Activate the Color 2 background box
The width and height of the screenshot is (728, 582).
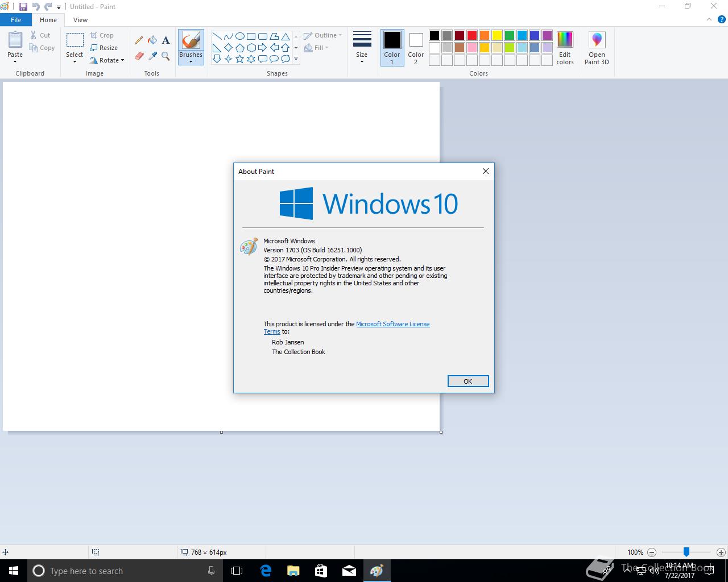point(416,48)
